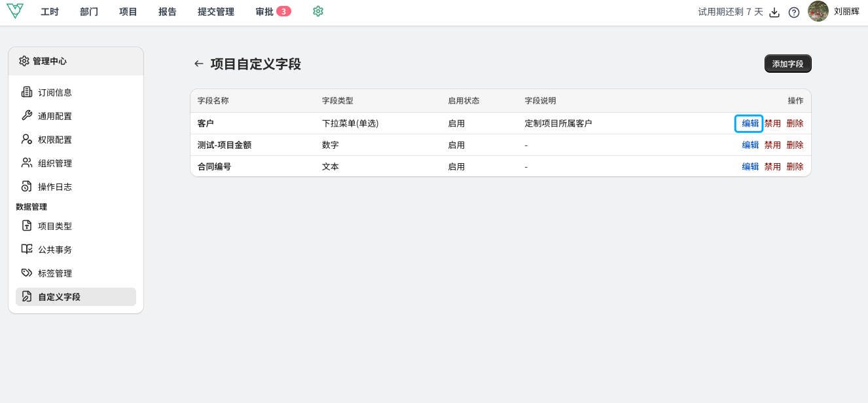Edit the 客户 field
This screenshot has width=868, height=403.
[x=750, y=123]
